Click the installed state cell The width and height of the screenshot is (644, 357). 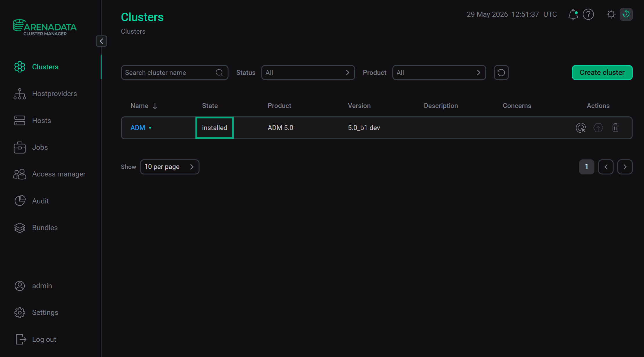click(215, 128)
